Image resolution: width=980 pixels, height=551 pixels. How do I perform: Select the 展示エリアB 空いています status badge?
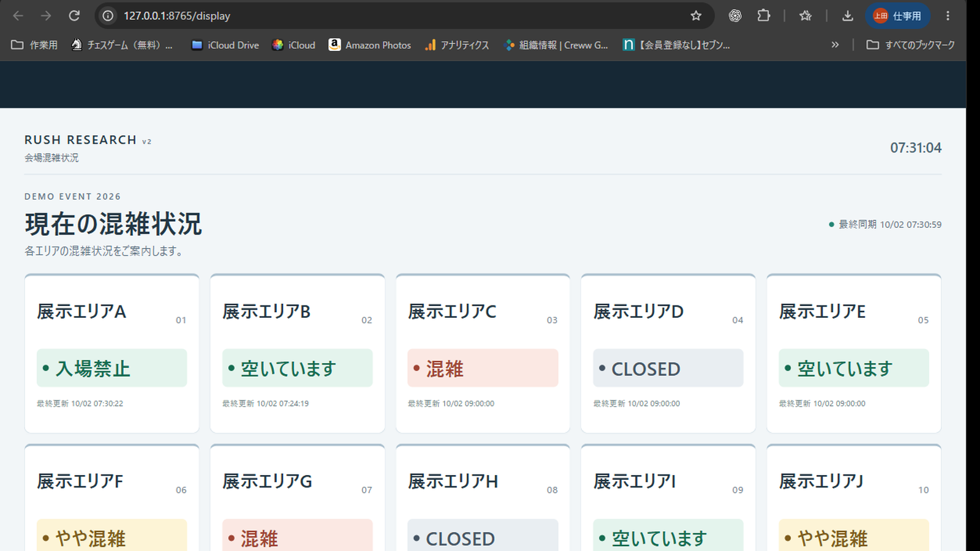[x=297, y=368]
